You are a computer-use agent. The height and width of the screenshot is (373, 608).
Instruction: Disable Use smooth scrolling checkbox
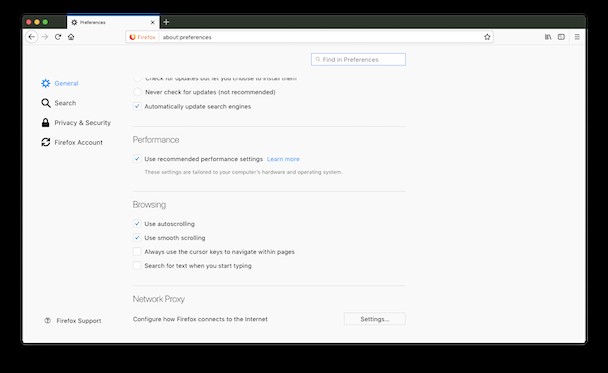pyautogui.click(x=137, y=238)
